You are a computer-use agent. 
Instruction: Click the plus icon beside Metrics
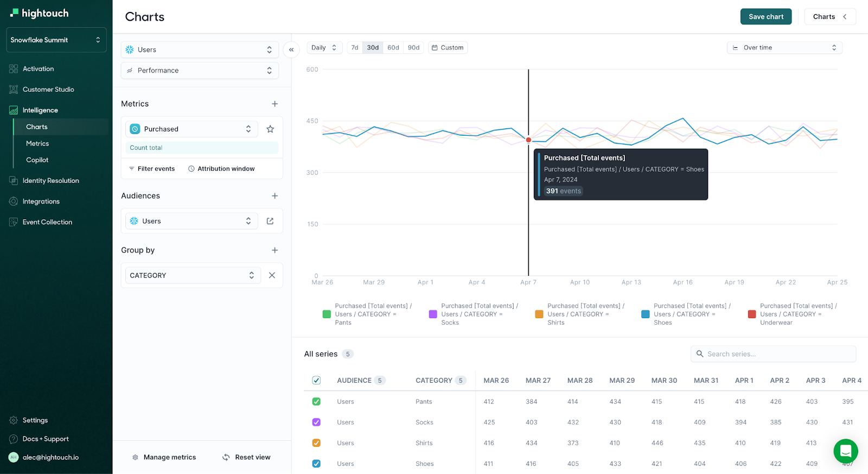coord(275,104)
